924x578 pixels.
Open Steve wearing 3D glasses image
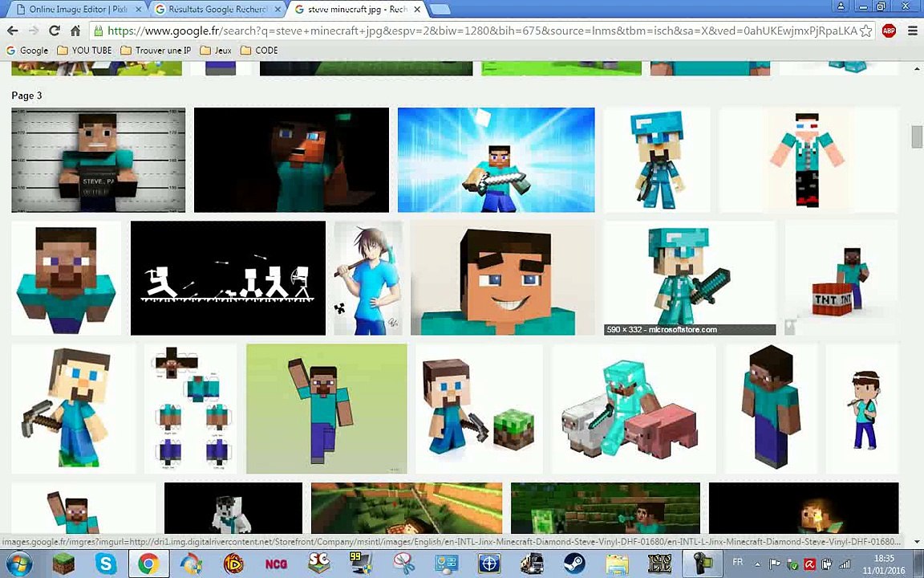click(808, 160)
